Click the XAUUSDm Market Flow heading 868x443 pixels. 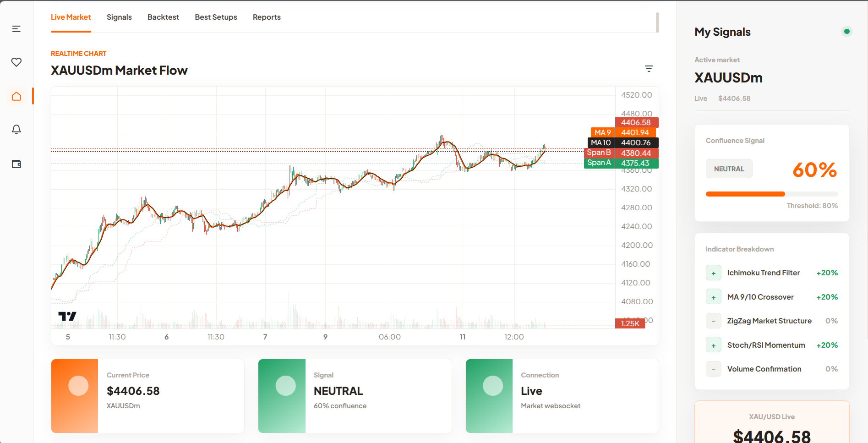click(119, 71)
